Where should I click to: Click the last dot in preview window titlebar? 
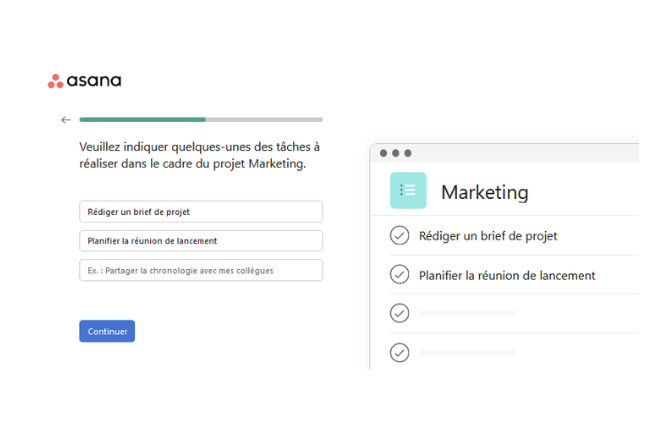(408, 153)
